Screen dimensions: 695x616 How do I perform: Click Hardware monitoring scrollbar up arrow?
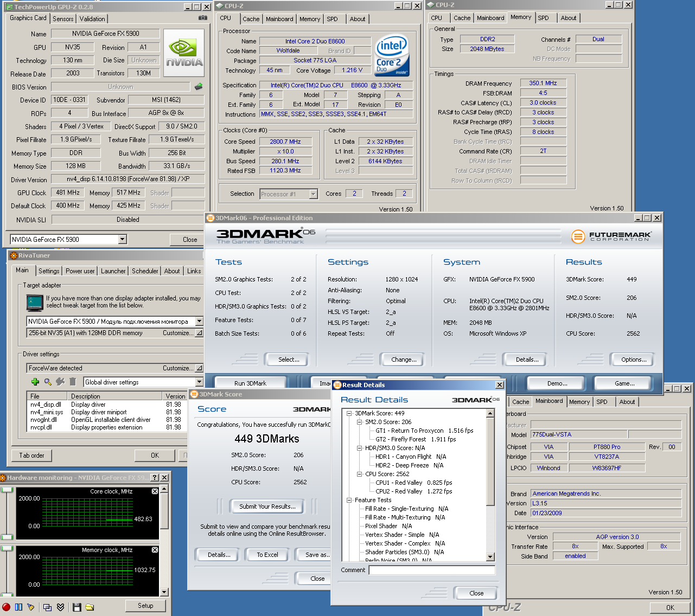click(165, 489)
